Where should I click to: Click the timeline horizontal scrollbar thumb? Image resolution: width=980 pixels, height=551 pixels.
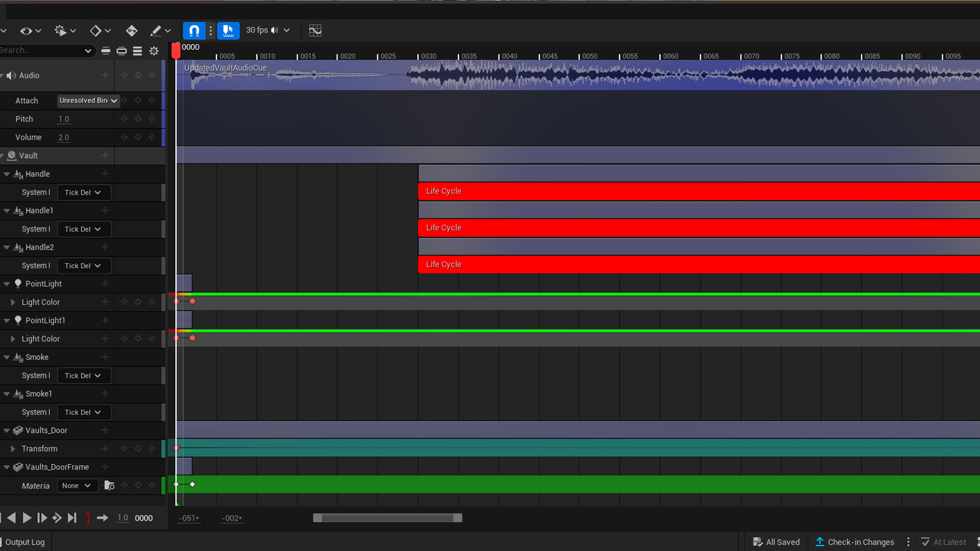point(387,518)
